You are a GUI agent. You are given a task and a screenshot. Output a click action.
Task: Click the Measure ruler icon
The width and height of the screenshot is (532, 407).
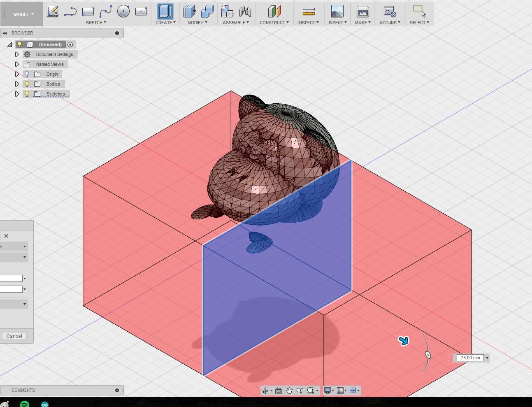pos(309,12)
